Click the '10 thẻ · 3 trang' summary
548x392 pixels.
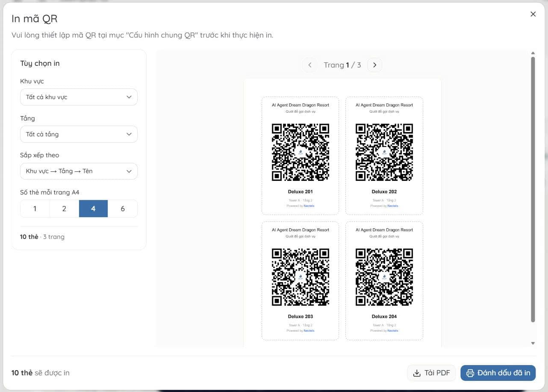click(x=42, y=237)
